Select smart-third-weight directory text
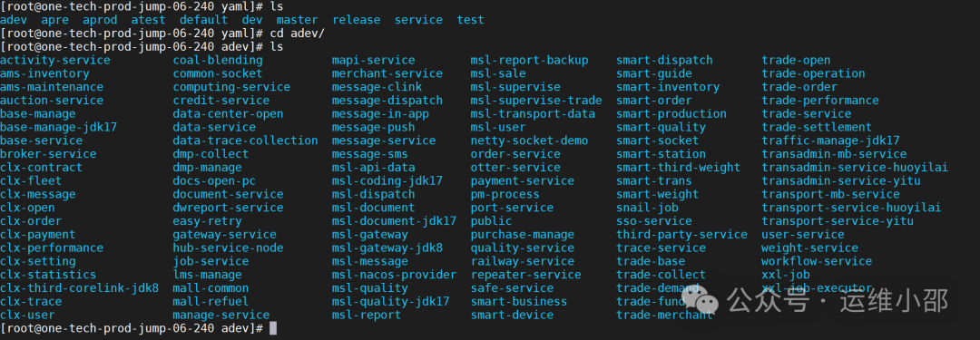The height and width of the screenshot is (340, 980). click(678, 168)
